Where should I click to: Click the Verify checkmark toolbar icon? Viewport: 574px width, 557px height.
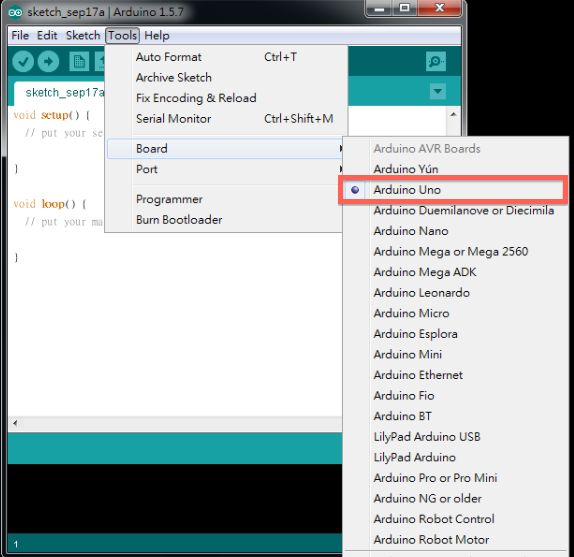pos(23,61)
